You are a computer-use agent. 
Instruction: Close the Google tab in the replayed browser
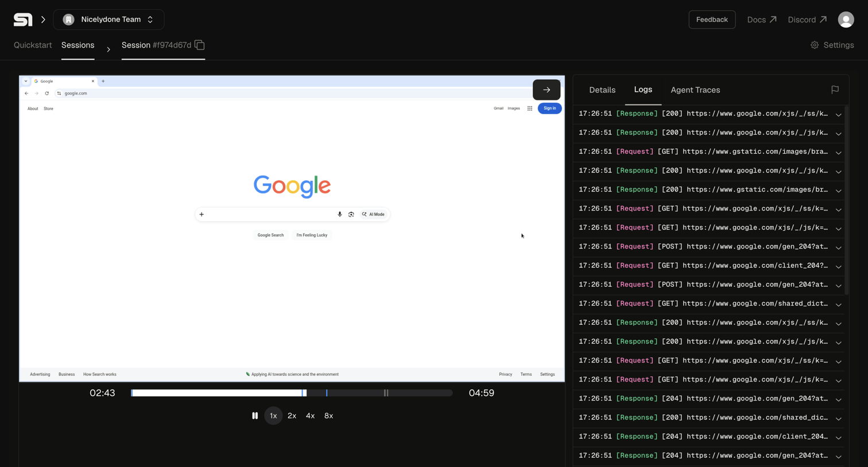pos(93,81)
